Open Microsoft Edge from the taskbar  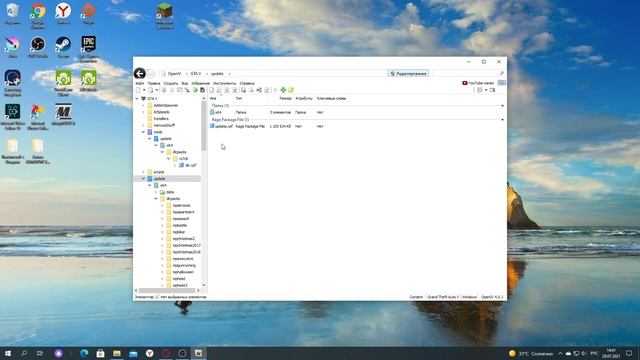[x=84, y=353]
